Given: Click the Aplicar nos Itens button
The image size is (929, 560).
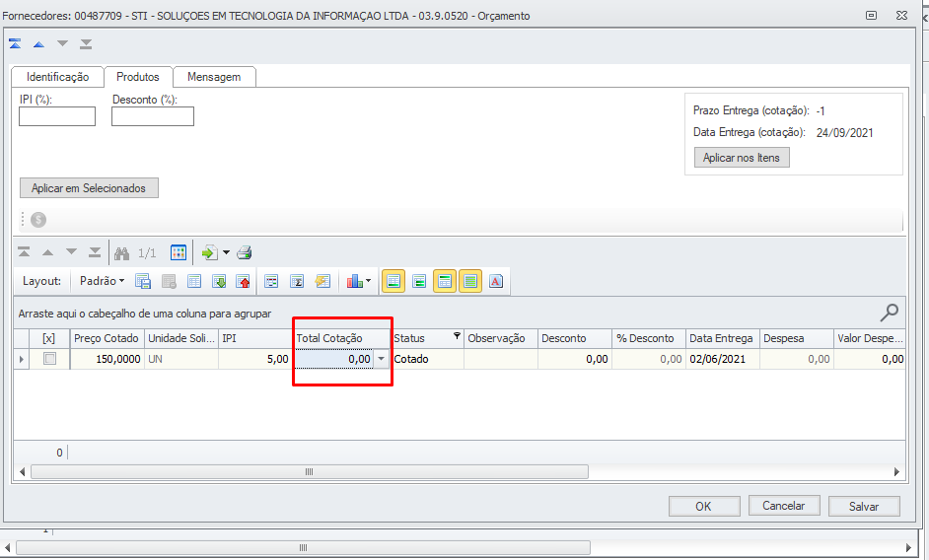Looking at the screenshot, I should 742,158.
